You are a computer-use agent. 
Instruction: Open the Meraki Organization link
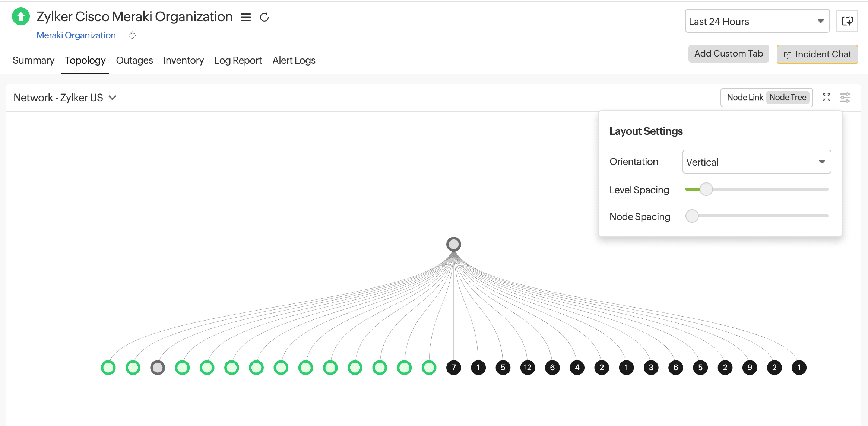click(76, 35)
